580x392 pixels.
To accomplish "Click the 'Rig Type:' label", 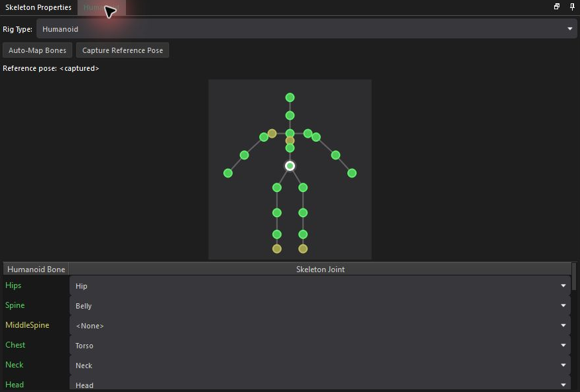I will (17, 29).
